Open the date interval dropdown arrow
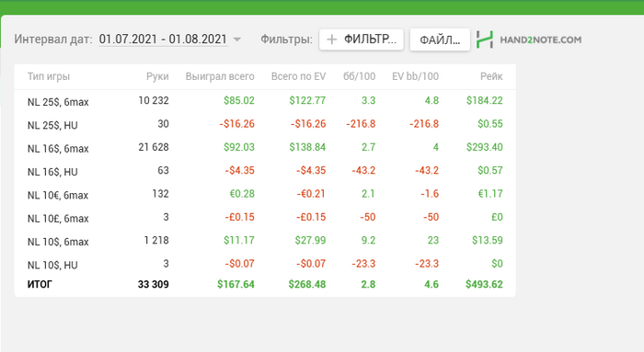 236,40
